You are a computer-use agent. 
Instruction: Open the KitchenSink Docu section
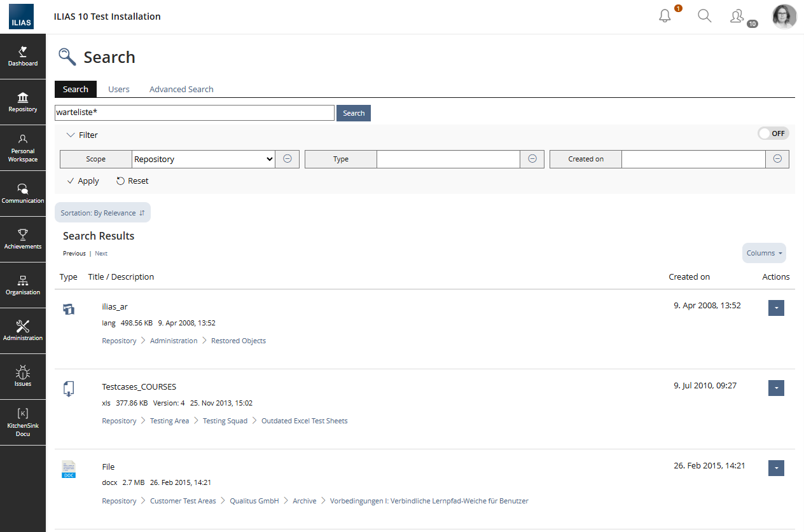pyautogui.click(x=23, y=422)
